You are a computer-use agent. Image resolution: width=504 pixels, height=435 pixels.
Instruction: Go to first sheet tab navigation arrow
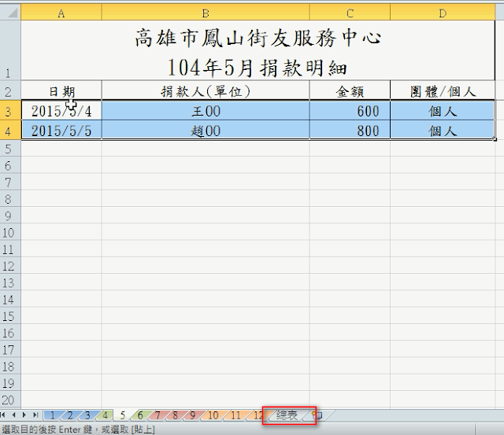point(3,415)
